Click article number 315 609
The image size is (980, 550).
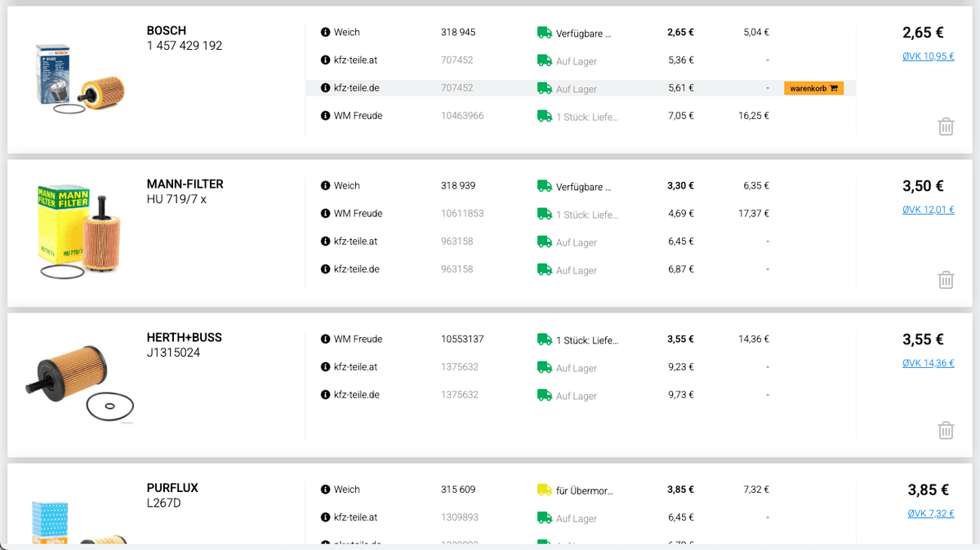point(458,490)
